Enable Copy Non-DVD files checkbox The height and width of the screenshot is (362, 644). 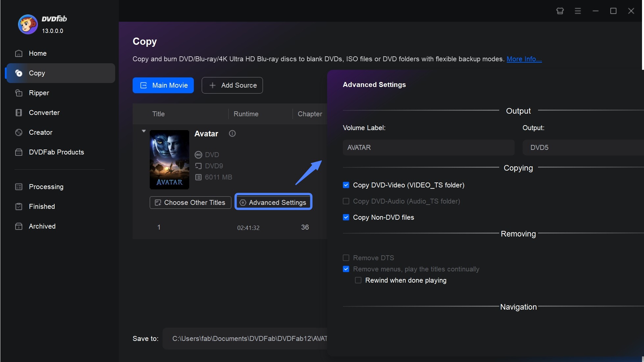[346, 217]
